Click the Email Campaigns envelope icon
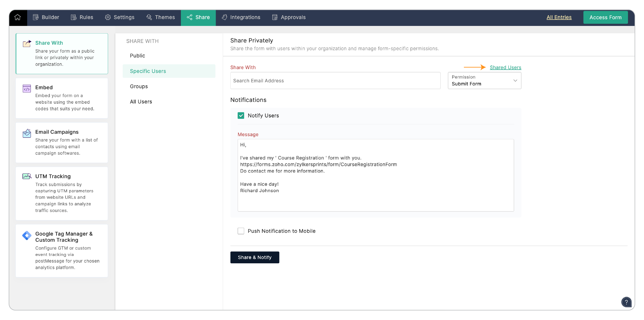Image resolution: width=644 pixels, height=320 pixels. click(x=27, y=133)
